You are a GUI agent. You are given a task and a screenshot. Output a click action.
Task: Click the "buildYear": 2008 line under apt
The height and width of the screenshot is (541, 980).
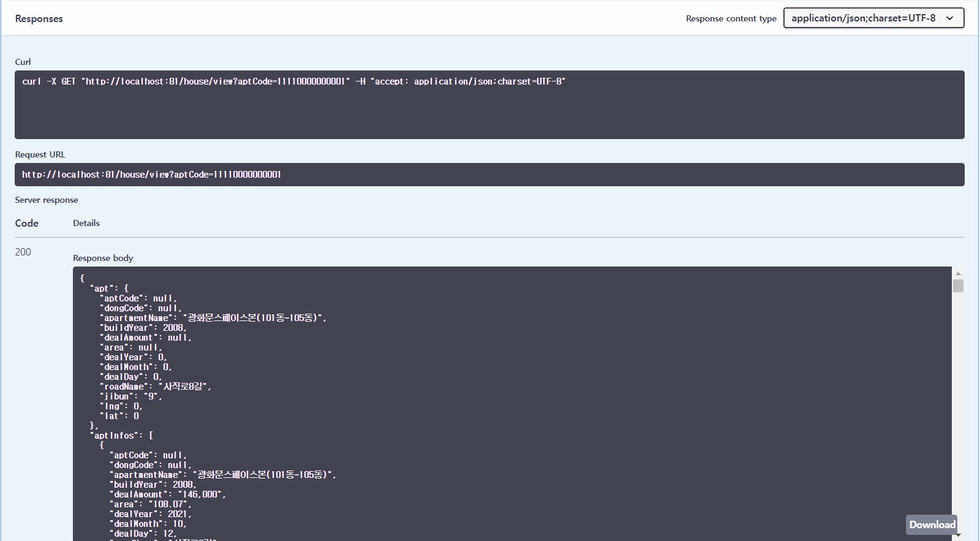(x=143, y=328)
